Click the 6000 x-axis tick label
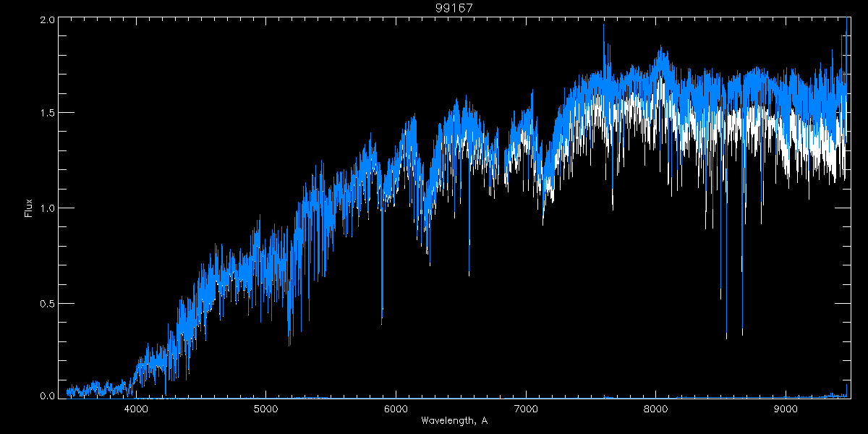Screen dimensions: 868x434 (396, 408)
